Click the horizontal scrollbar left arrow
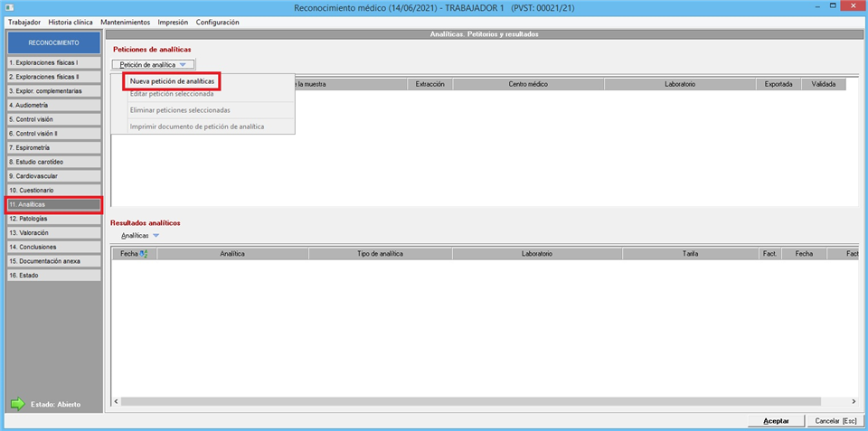 coord(117,401)
